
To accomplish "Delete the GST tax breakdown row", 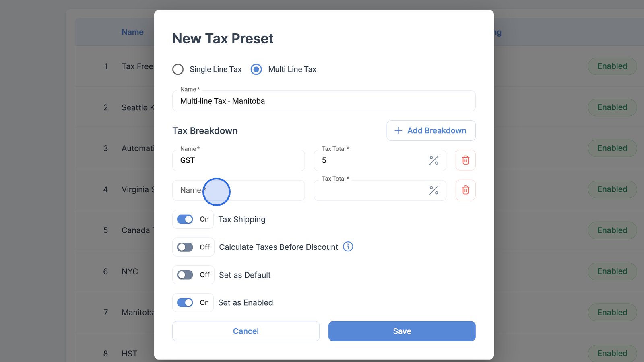I will click(x=465, y=160).
